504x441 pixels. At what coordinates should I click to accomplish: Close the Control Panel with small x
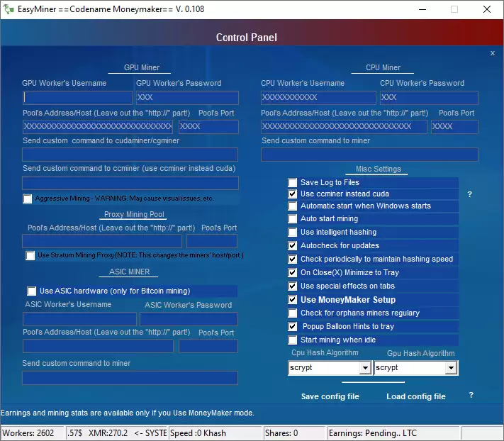pyautogui.click(x=493, y=53)
